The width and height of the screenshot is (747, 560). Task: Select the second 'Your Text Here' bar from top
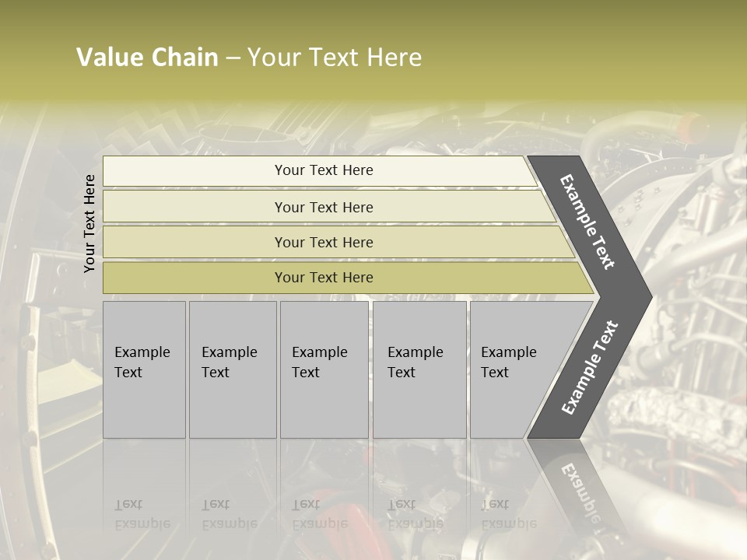(324, 207)
